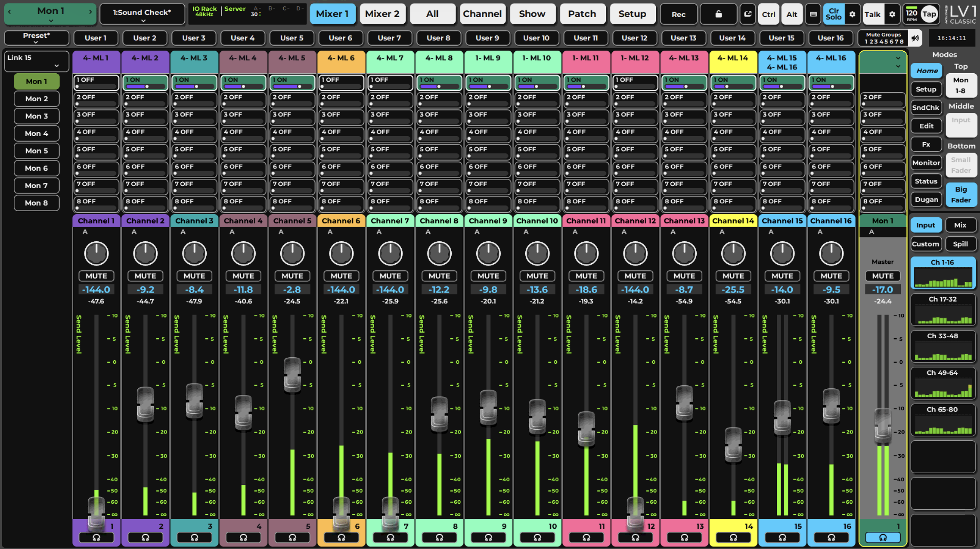Screen dimensions: 980x549
Task: Click headphone cue icon on channel 3
Action: [194, 537]
